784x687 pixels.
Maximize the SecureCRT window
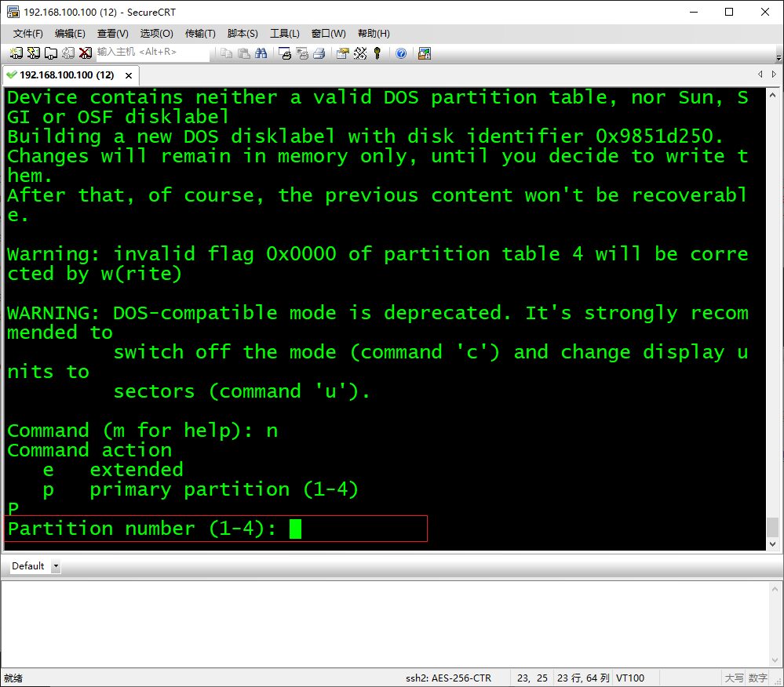[x=729, y=12]
